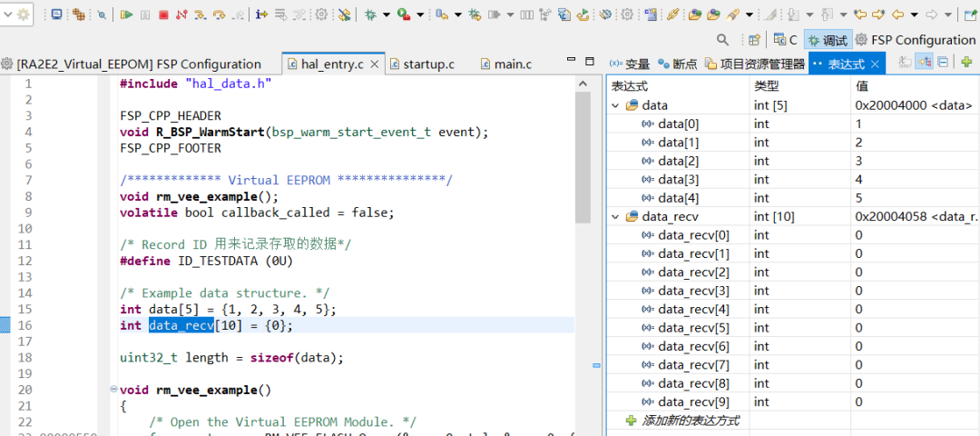Open the FSP Configuration perspective
The image size is (980, 436).
tap(915, 40)
